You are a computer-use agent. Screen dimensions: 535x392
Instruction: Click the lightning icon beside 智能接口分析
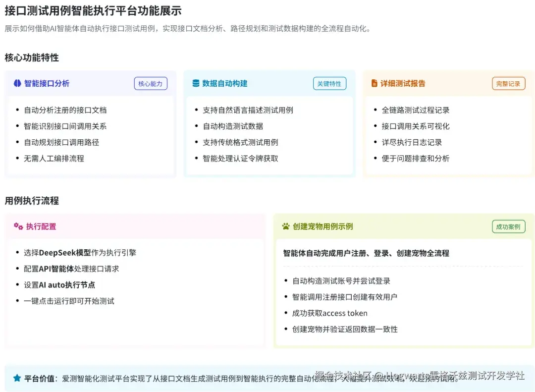tap(16, 83)
